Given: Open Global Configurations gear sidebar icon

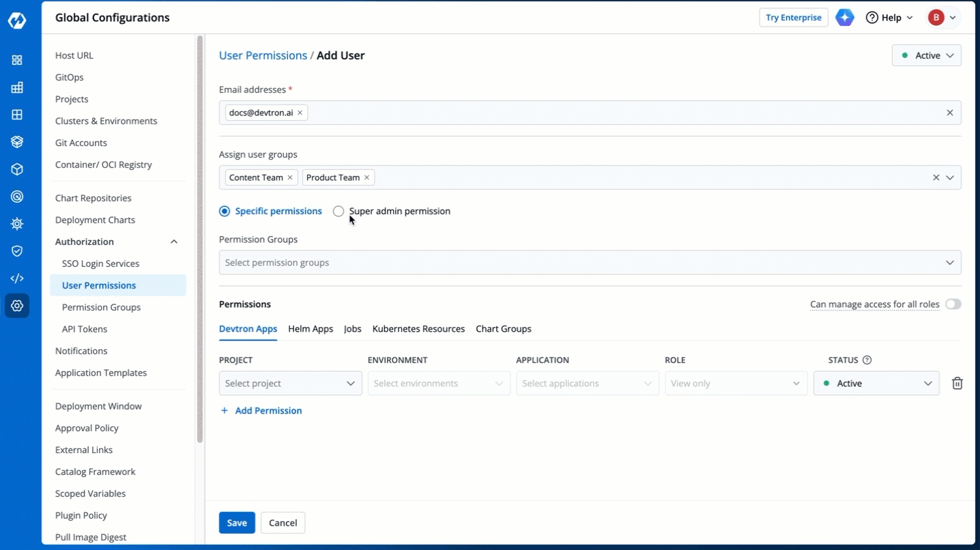Looking at the screenshot, I should point(17,306).
